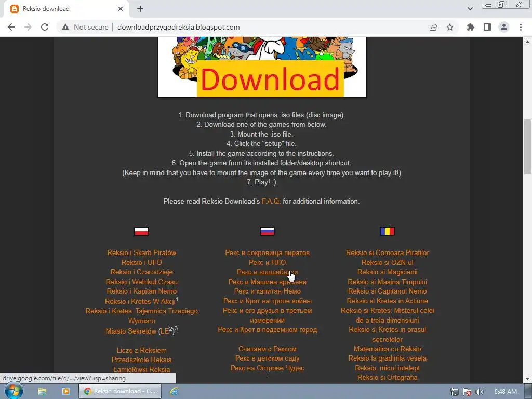Open Reksio, micul intelept link
The height and width of the screenshot is (399, 532).
tap(388, 368)
